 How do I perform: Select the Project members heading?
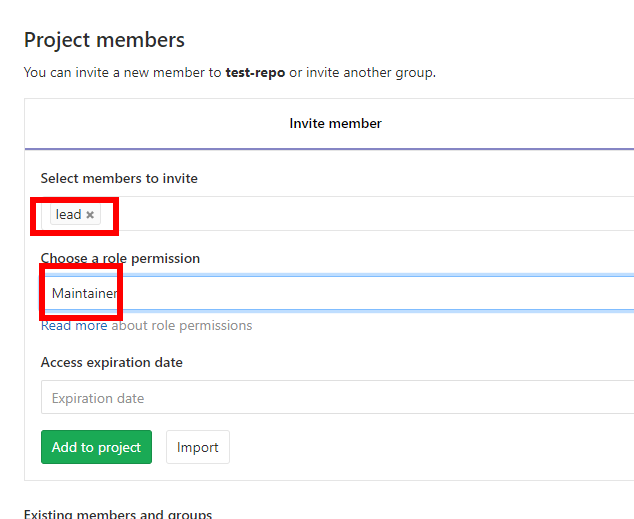(104, 40)
